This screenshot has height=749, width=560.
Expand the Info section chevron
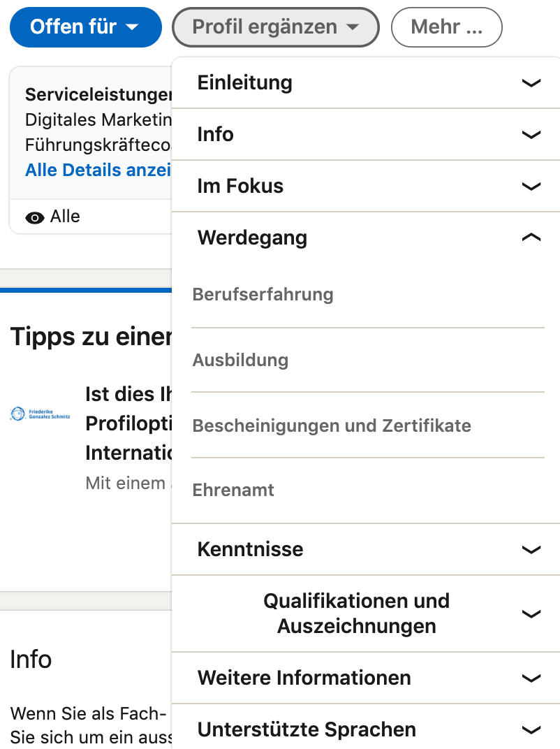(x=531, y=135)
